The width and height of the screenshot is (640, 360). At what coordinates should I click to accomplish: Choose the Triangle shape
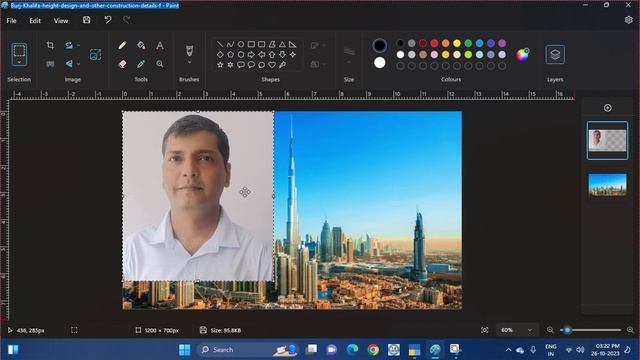click(x=282, y=44)
